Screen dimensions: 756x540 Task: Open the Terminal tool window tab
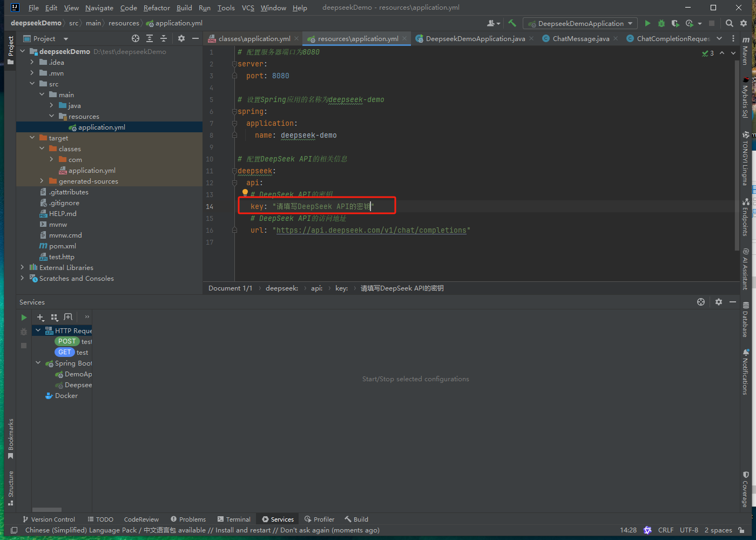pyautogui.click(x=234, y=519)
